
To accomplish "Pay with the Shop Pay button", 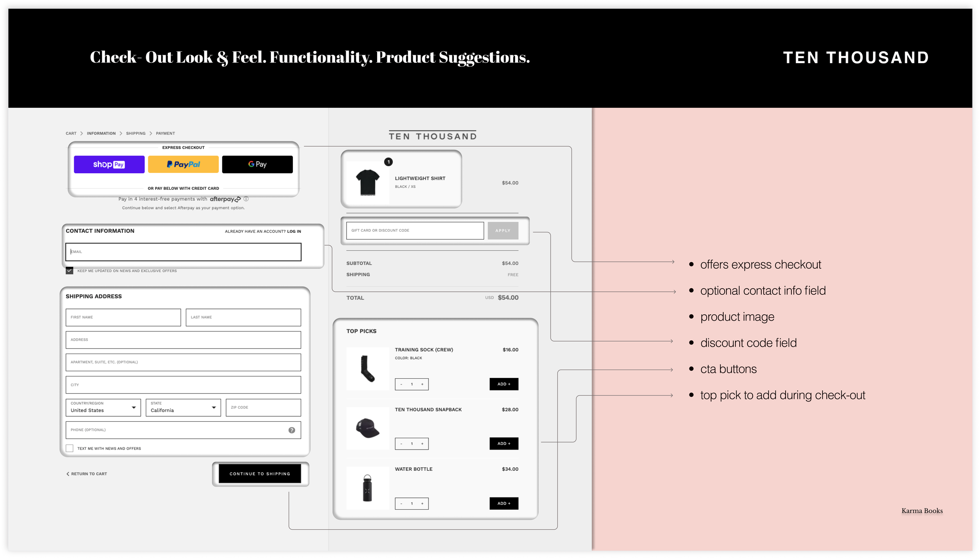I will pos(109,164).
